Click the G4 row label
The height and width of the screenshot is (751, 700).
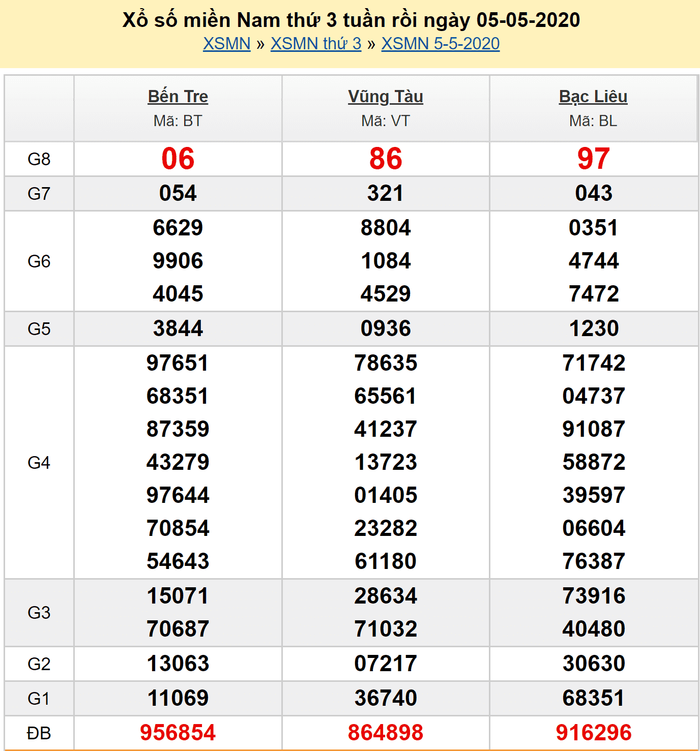pos(39,463)
